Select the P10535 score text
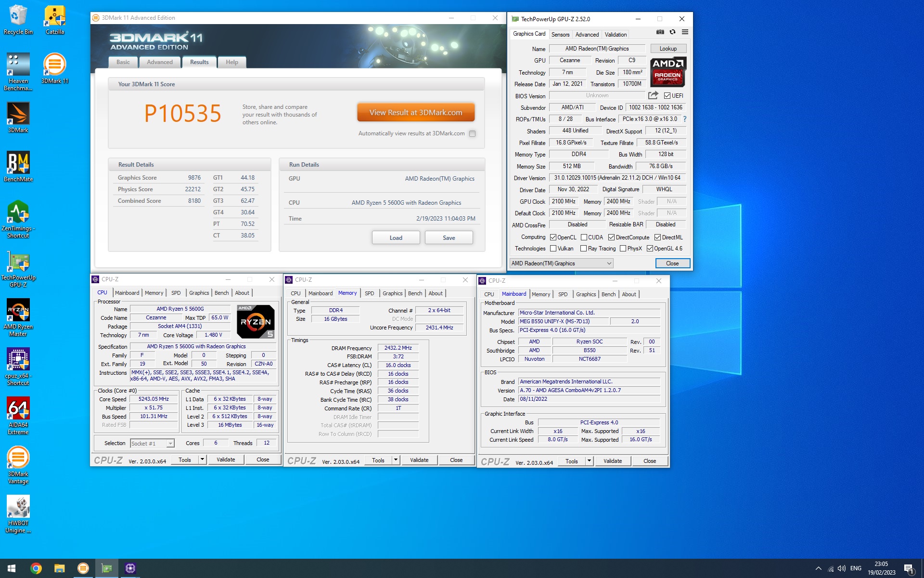 click(x=182, y=114)
